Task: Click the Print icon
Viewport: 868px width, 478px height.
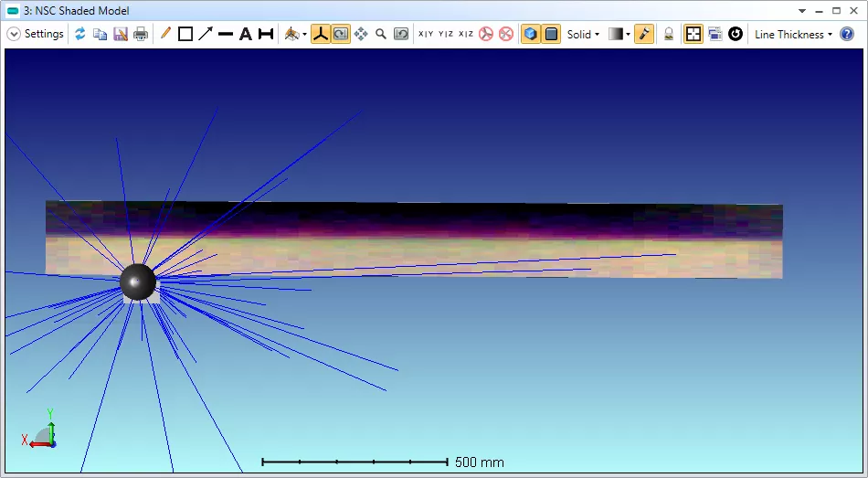Action: tap(140, 34)
